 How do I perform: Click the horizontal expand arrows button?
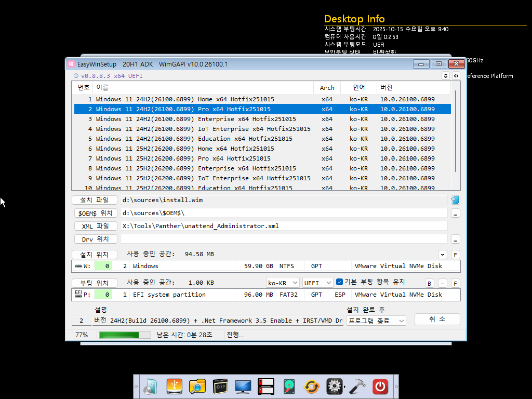456,76
